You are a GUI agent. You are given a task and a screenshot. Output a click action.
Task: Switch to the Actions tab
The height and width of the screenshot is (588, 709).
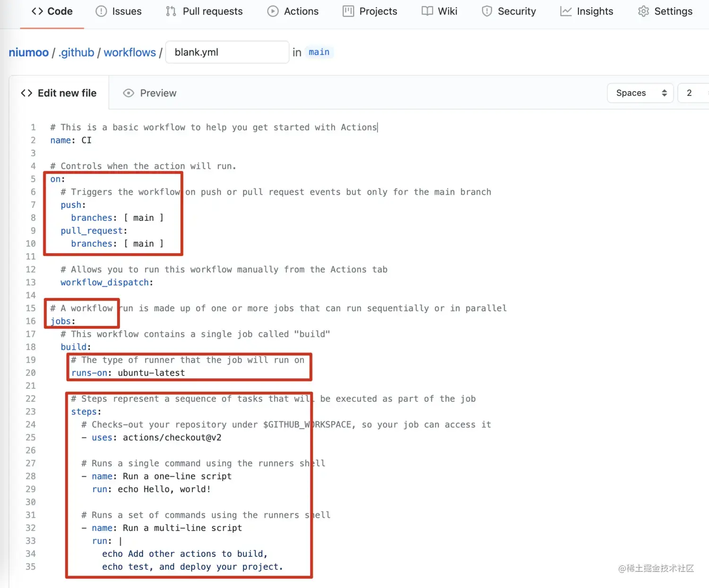pyautogui.click(x=293, y=11)
